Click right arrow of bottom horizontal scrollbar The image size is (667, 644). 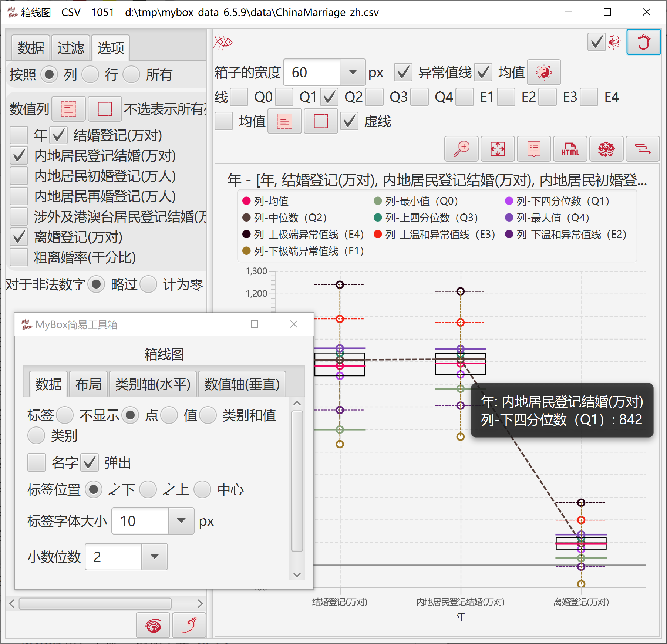point(200,604)
